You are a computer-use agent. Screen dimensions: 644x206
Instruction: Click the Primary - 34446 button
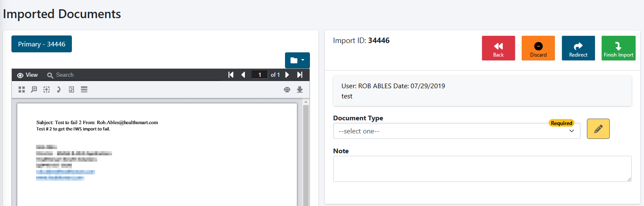[x=41, y=44]
